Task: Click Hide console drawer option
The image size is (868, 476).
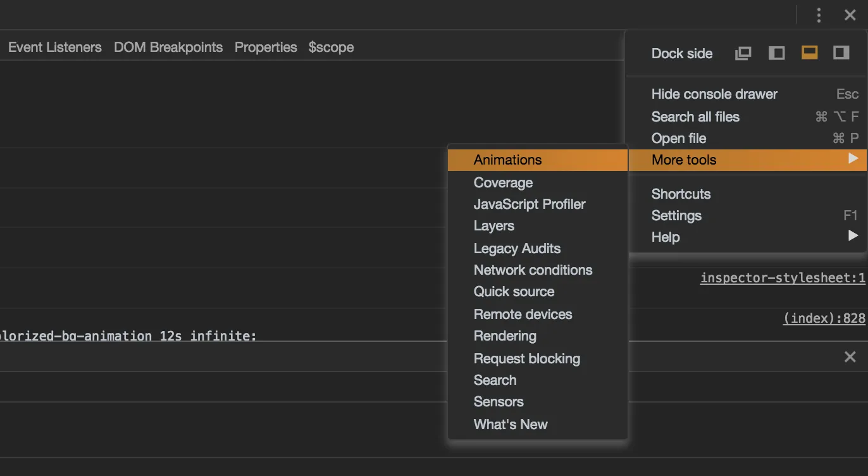Action: tap(714, 94)
